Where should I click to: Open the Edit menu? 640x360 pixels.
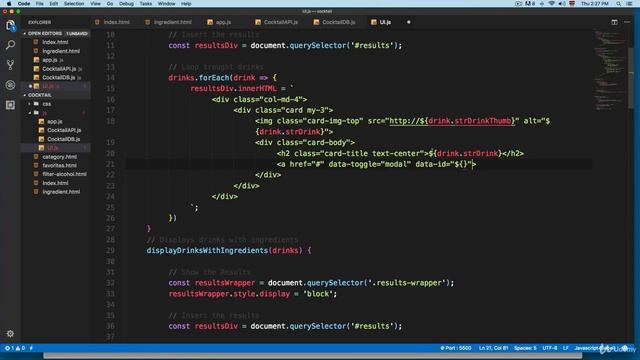pyautogui.click(x=53, y=4)
